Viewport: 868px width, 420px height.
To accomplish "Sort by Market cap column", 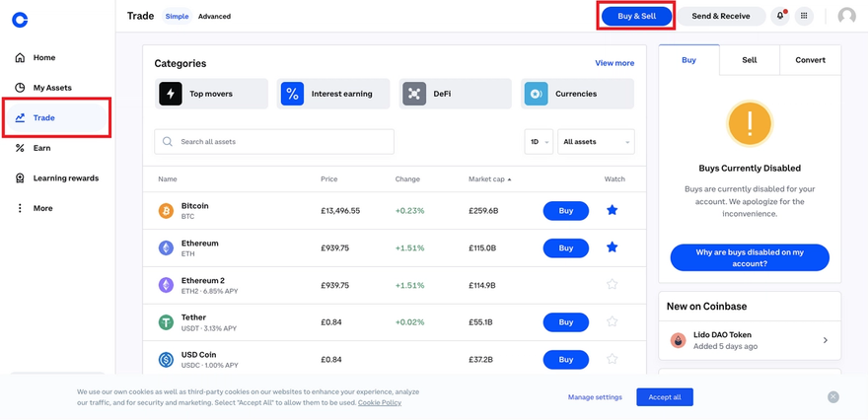I will tap(490, 179).
